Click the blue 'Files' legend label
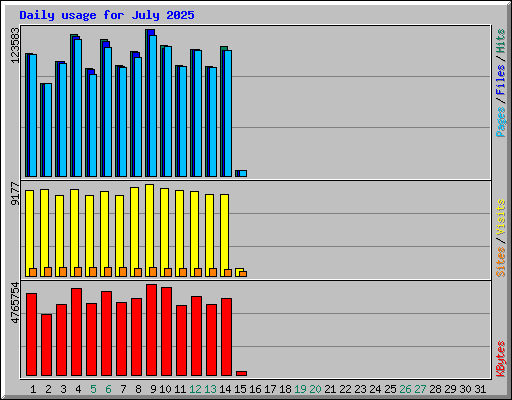 [500, 79]
